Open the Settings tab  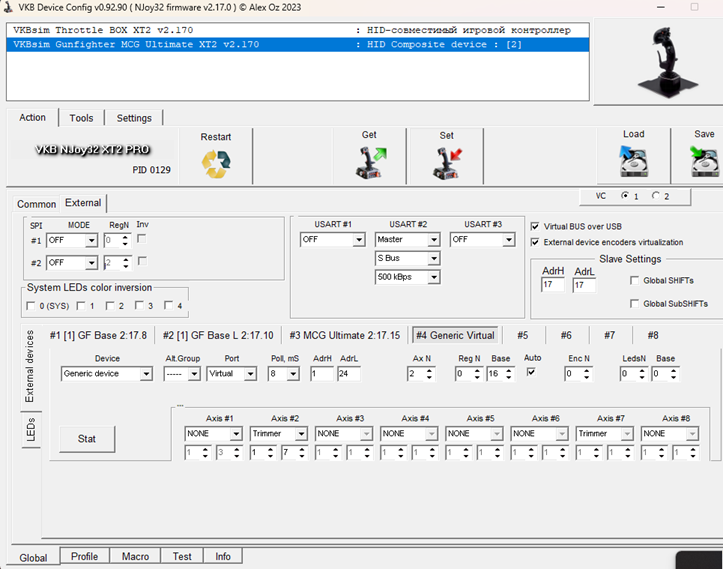134,118
